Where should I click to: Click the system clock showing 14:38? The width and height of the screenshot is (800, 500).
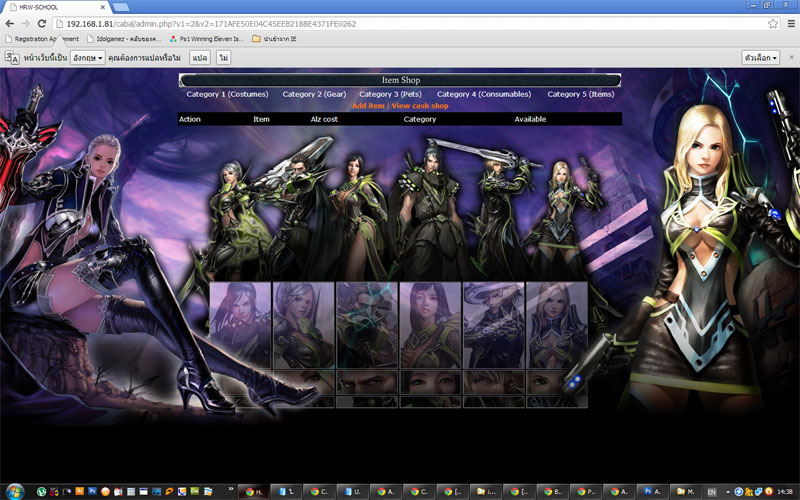tap(785, 492)
